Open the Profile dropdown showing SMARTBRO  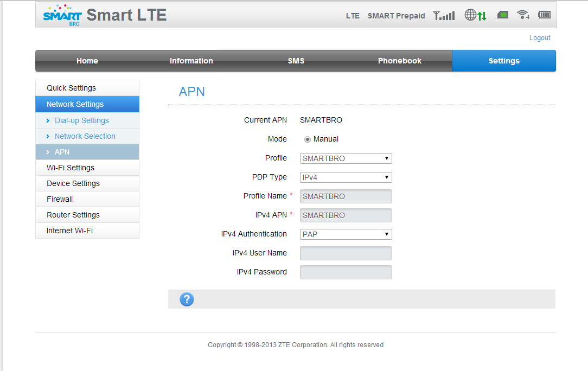click(x=346, y=158)
